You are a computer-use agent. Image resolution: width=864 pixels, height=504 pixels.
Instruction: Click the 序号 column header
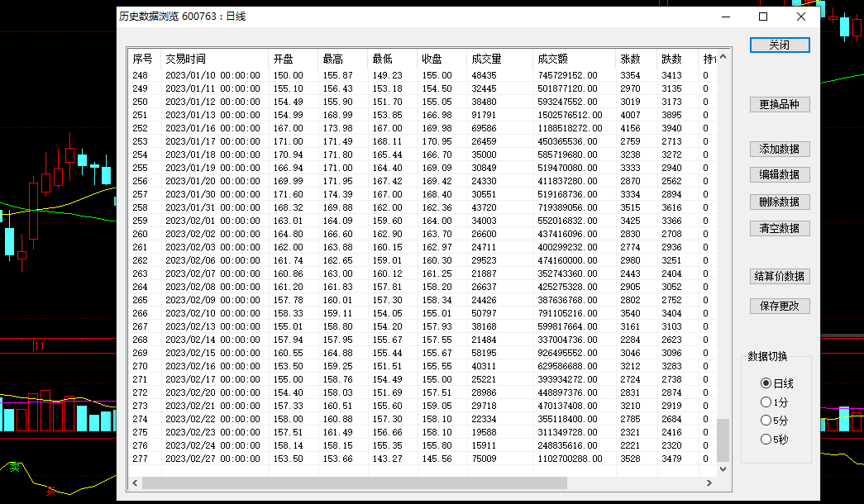[145, 59]
